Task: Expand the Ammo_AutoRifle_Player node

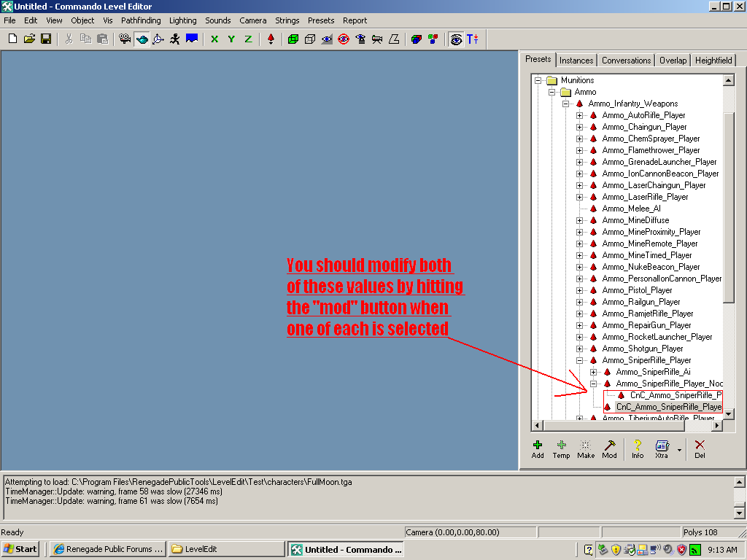Action: (x=580, y=115)
